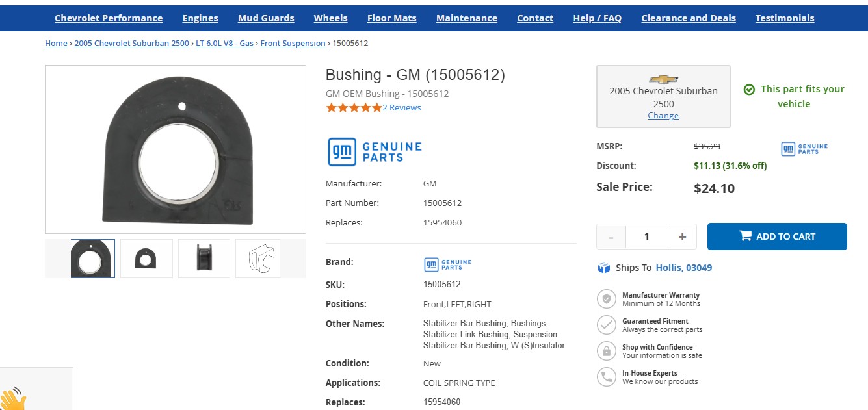The image size is (868, 410).
Task: Select the struck-through MSRP $35.23
Action: tap(707, 147)
